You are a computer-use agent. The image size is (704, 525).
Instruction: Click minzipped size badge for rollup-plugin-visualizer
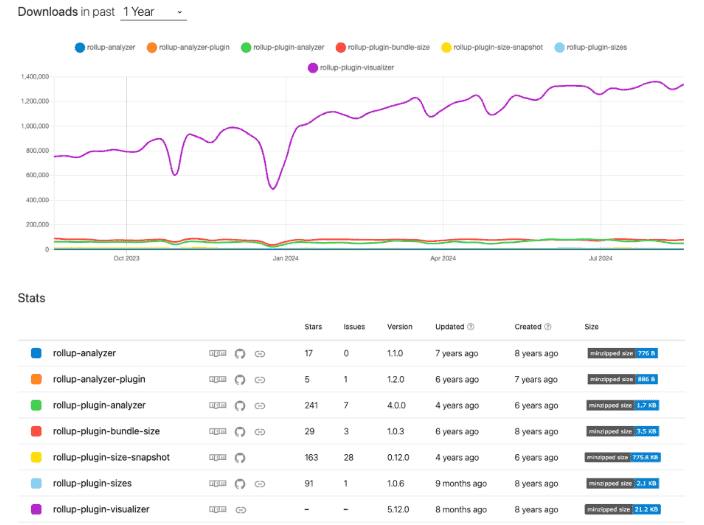[621, 509]
